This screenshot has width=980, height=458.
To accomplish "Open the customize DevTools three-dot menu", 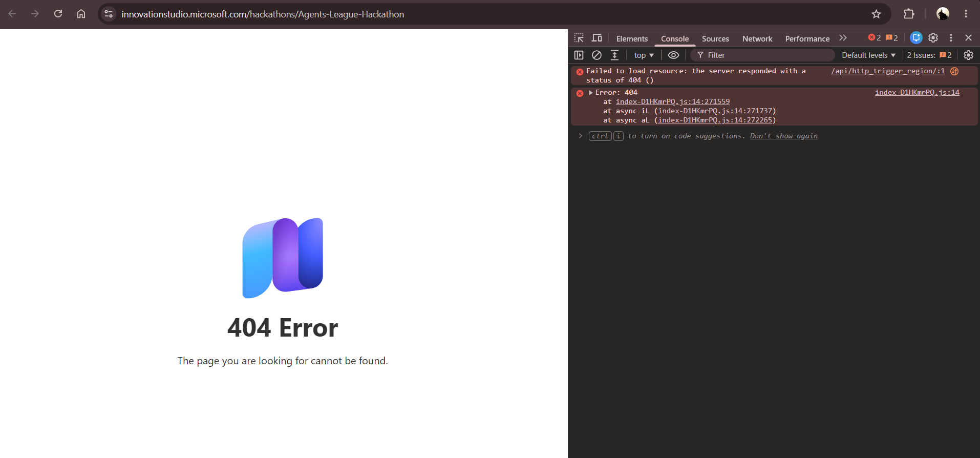I will pos(951,38).
